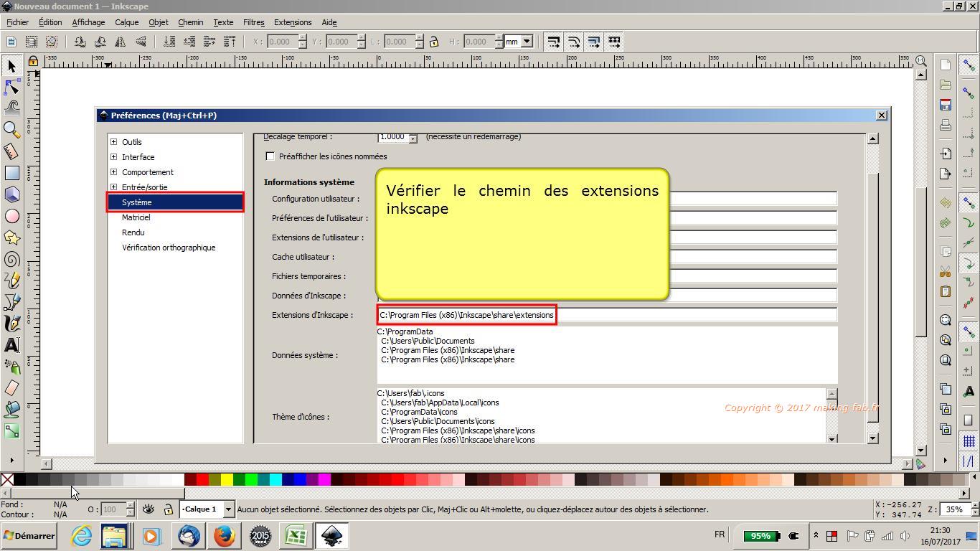The height and width of the screenshot is (551, 980).
Task: Select the 3D box tool
Action: 11,194
